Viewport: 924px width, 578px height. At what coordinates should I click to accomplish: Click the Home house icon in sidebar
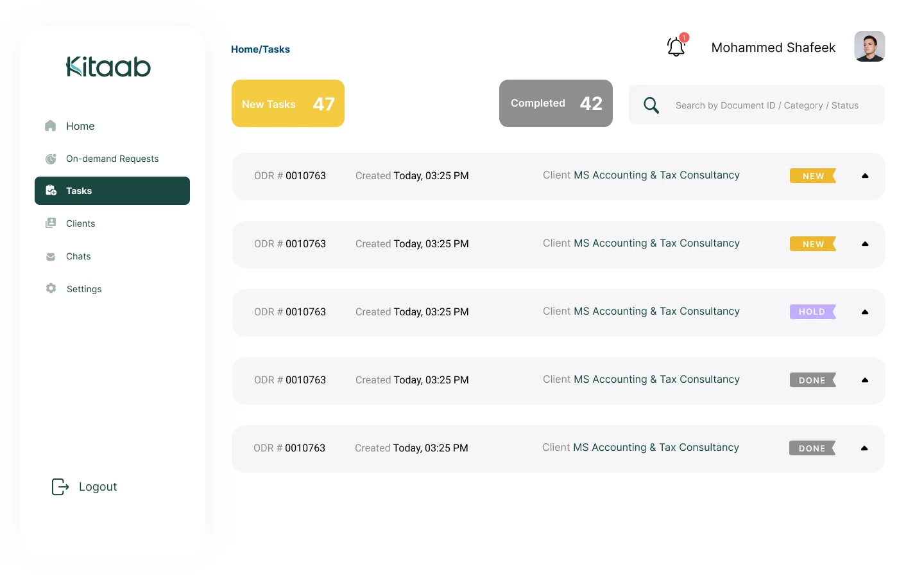(x=51, y=126)
